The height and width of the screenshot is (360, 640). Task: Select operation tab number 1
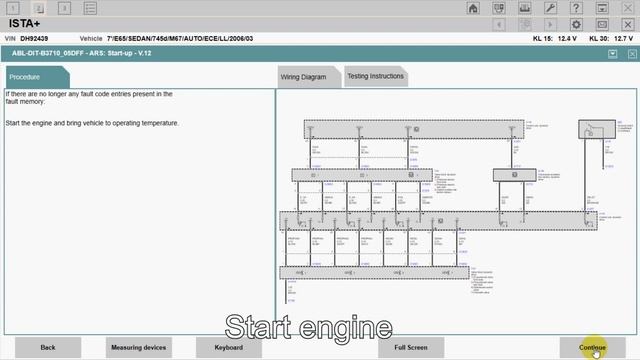pyautogui.click(x=13, y=8)
